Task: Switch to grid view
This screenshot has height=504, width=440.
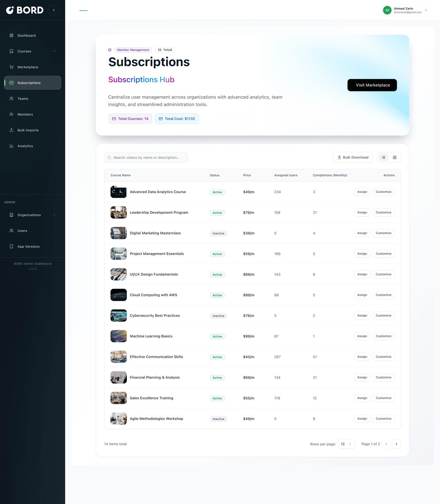Action: (395, 157)
